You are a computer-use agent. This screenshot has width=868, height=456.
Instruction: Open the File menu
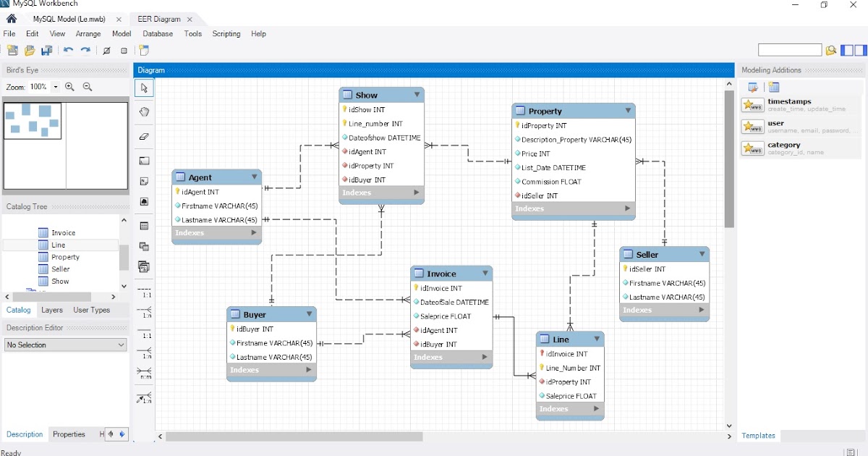9,34
